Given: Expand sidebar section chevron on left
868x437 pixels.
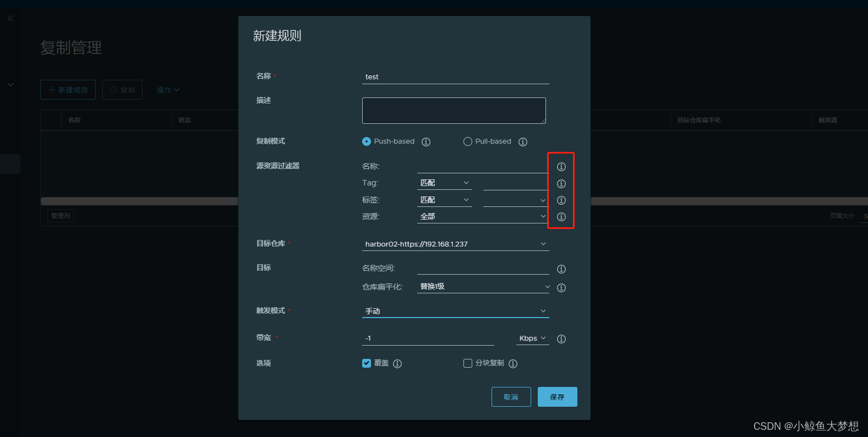Looking at the screenshot, I should click(x=10, y=85).
